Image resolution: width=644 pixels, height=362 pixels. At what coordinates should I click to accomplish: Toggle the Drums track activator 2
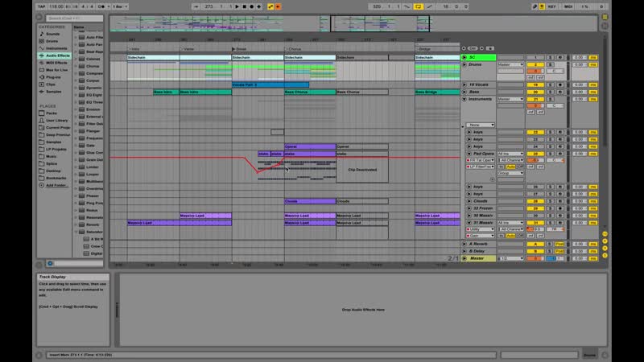tap(535, 65)
